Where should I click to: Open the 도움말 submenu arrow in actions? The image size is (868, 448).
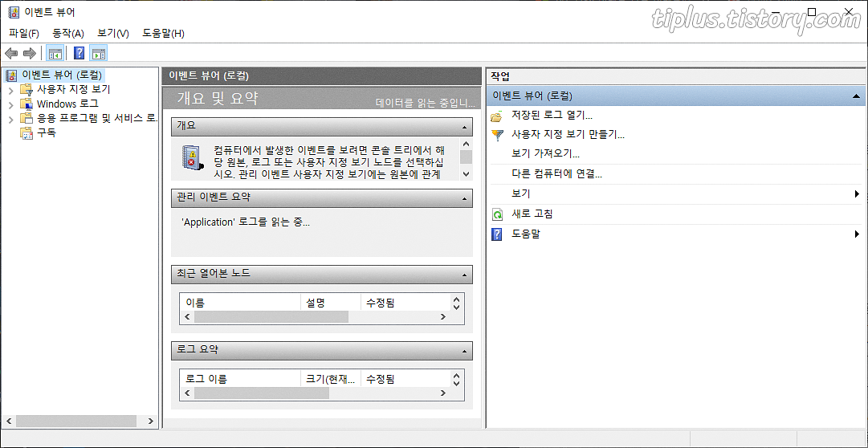pyautogui.click(x=857, y=234)
